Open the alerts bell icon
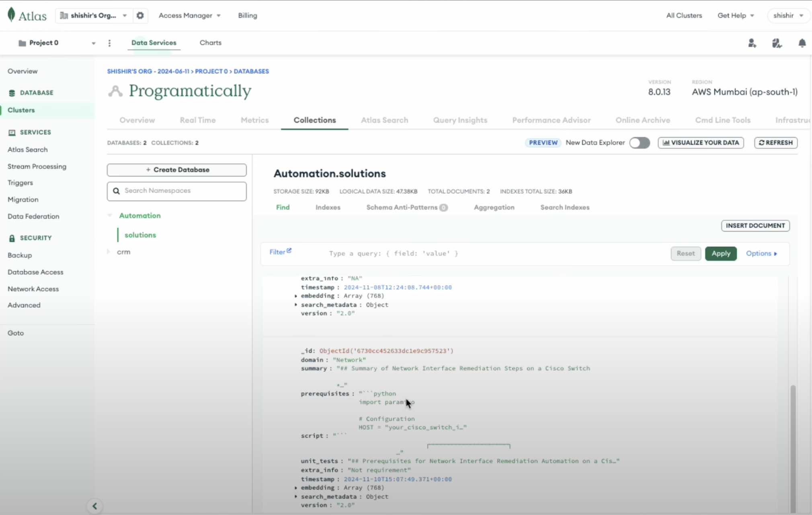 [802, 43]
